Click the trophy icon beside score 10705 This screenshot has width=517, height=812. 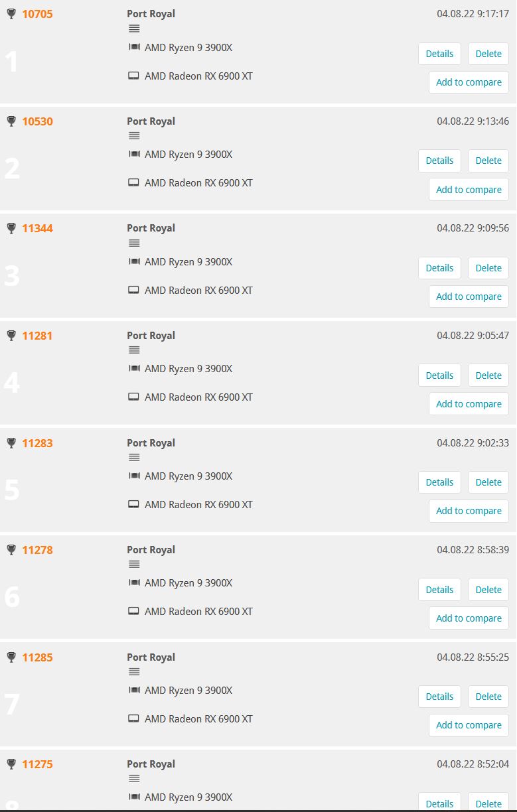(11, 14)
